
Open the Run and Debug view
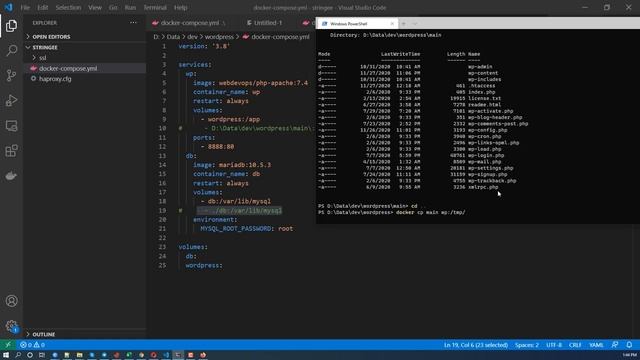point(11,100)
